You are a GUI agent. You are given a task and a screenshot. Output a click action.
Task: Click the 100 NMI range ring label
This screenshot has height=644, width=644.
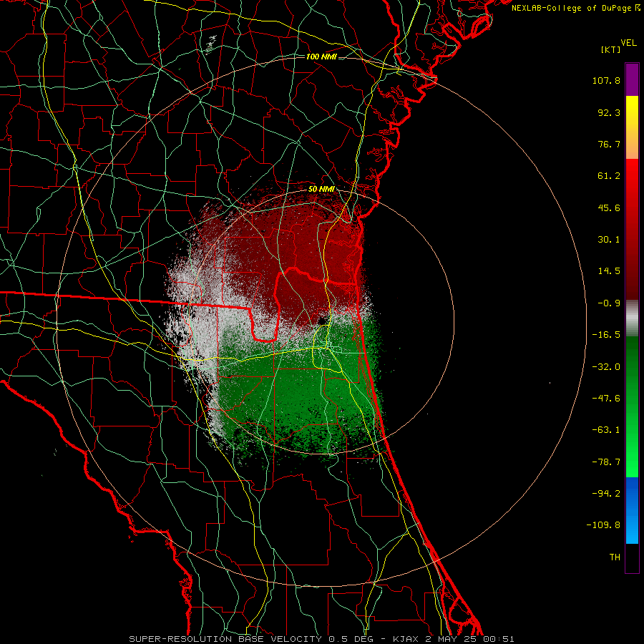[321, 57]
